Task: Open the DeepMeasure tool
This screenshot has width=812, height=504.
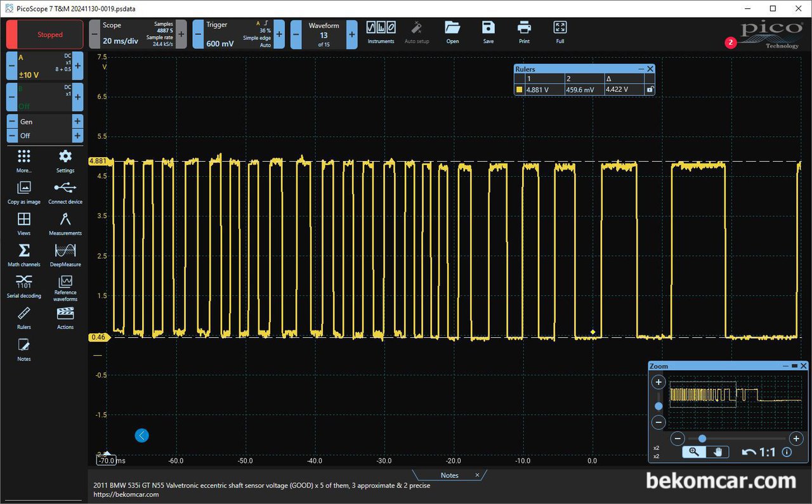Action: click(x=65, y=254)
